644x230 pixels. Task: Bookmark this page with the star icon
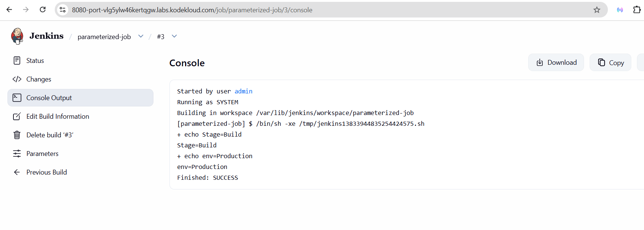click(x=597, y=10)
